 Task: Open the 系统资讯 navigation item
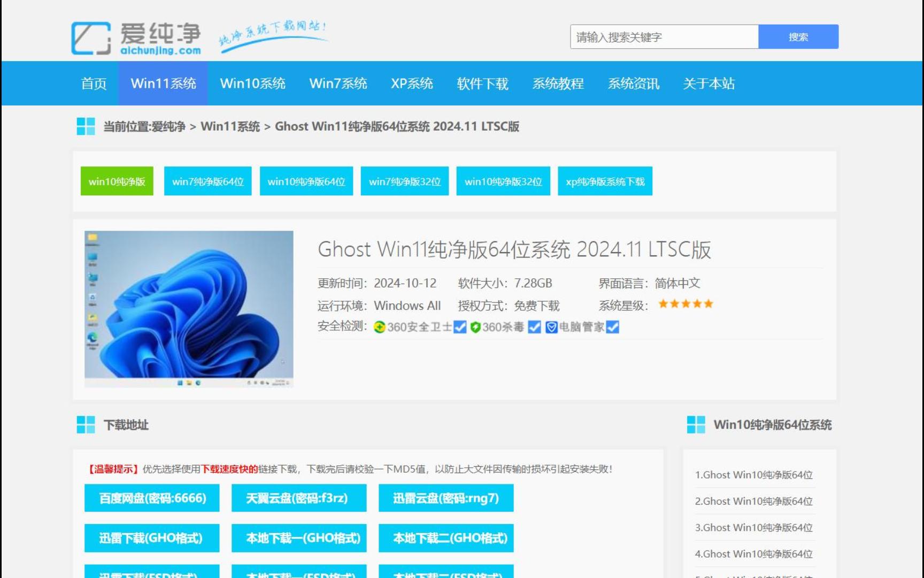633,83
